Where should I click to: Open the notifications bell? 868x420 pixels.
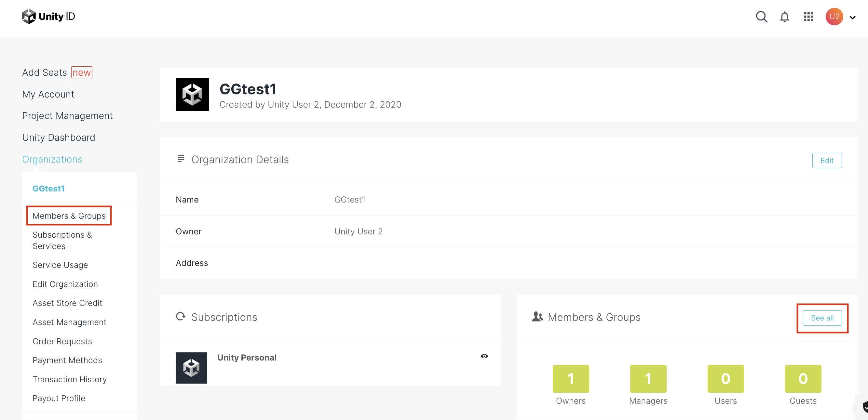pyautogui.click(x=784, y=17)
